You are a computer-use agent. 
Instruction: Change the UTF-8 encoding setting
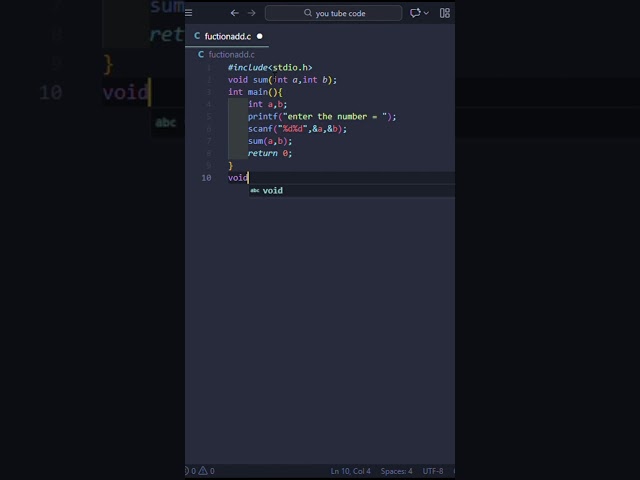coord(433,471)
